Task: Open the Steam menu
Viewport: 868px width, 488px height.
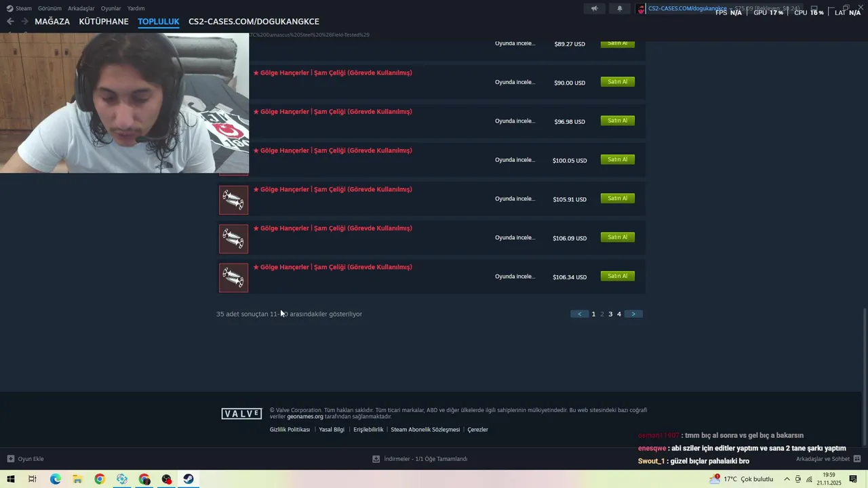Action: 19,9
